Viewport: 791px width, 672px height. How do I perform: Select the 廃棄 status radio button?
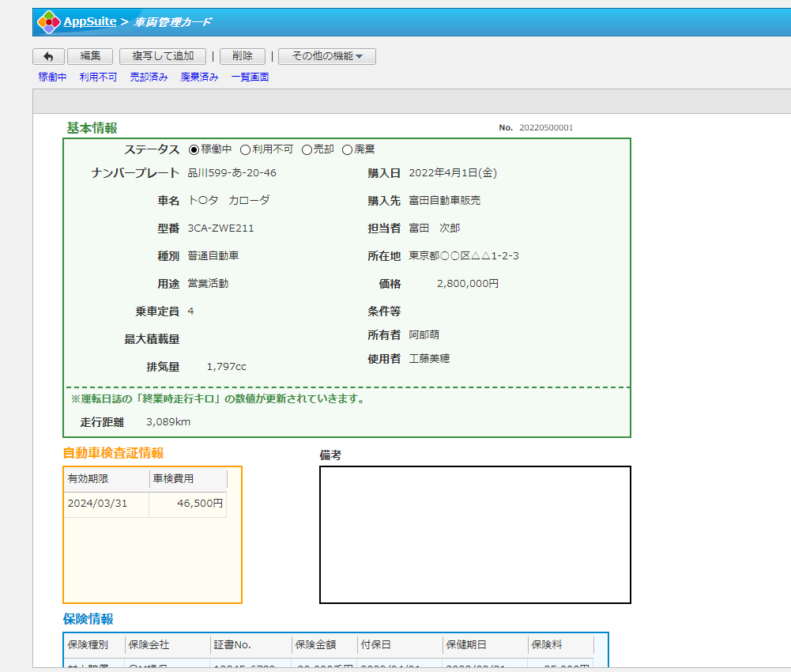coord(347,150)
